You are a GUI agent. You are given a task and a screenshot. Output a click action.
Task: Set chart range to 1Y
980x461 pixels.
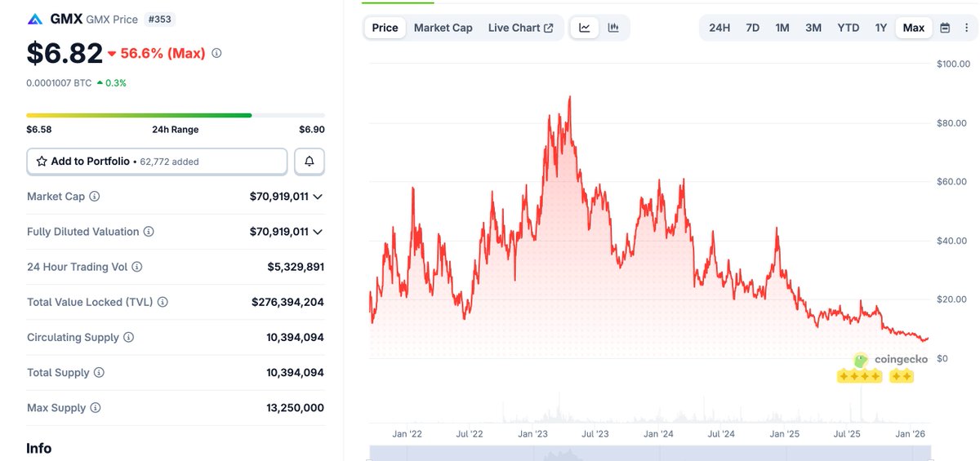pyautogui.click(x=881, y=28)
